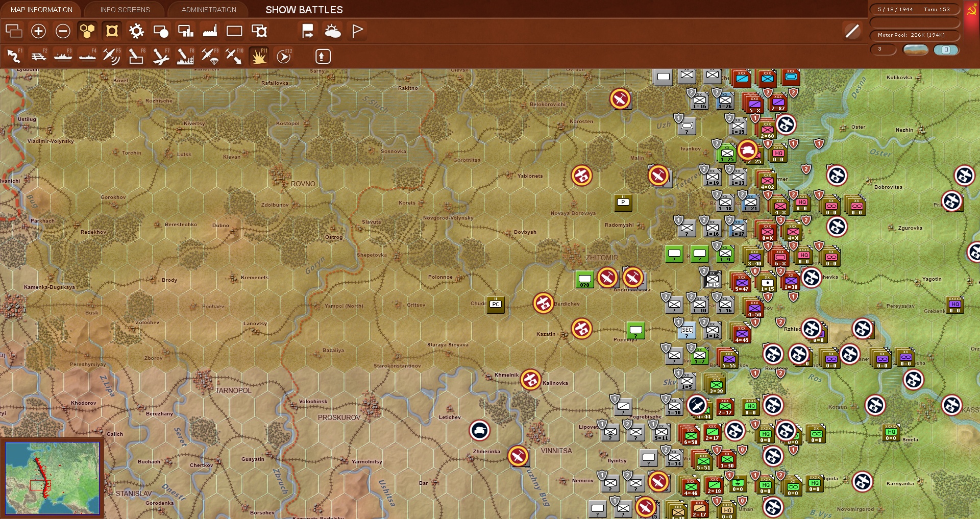Select the white tank battle marker near Letichev
The width and height of the screenshot is (980, 519).
(480, 430)
